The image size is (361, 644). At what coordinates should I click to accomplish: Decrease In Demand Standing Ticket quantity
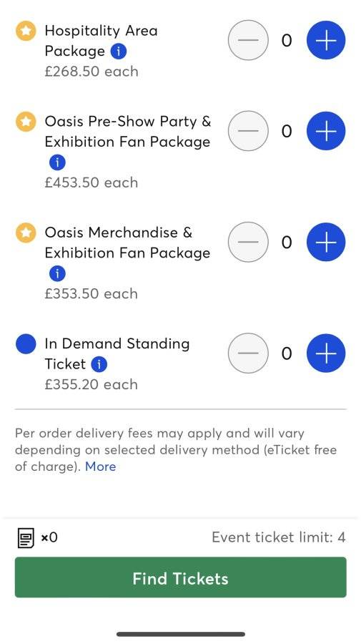click(248, 353)
